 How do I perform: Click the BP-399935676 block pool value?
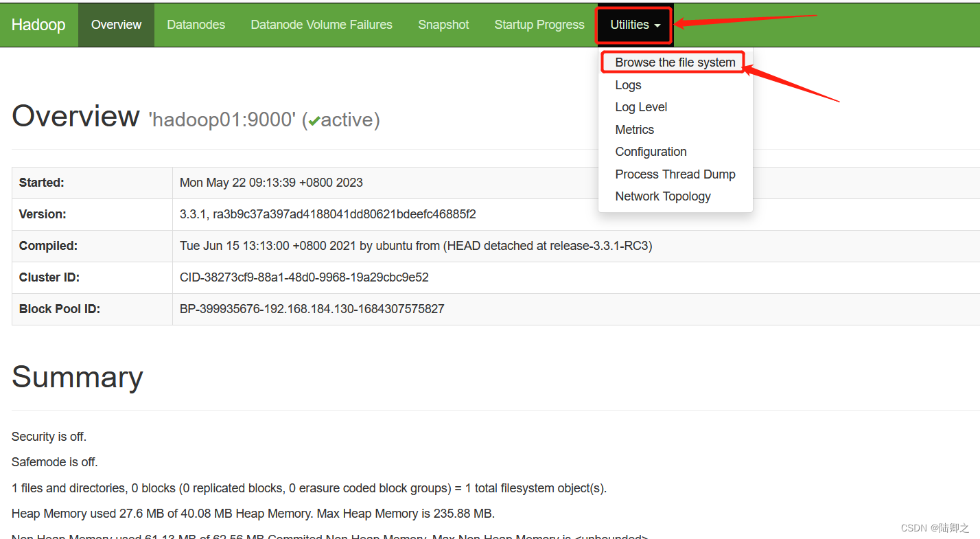coord(312,309)
